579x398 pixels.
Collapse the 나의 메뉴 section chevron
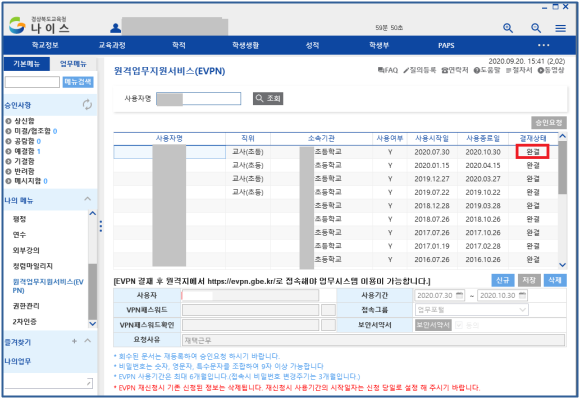[88, 199]
